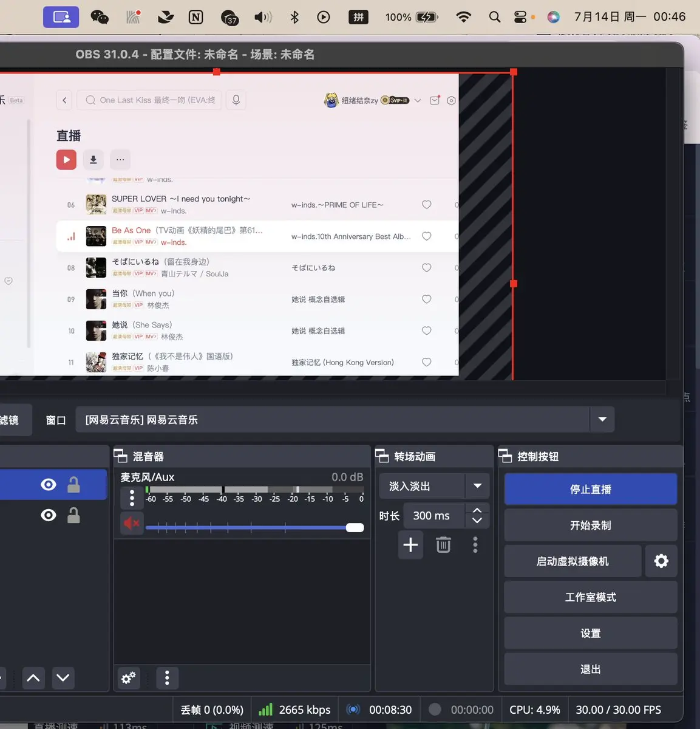700x729 pixels.
Task: Click the Siri icon in menu bar
Action: [554, 17]
